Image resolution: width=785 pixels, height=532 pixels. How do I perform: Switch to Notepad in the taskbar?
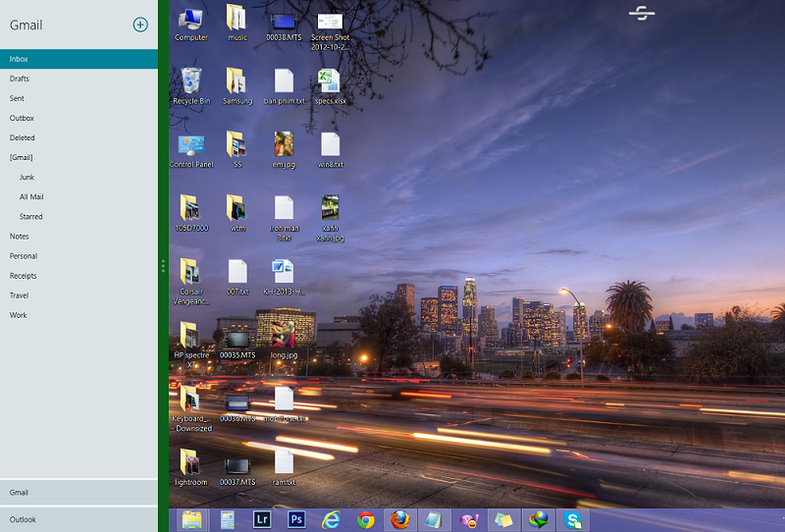tap(434, 520)
